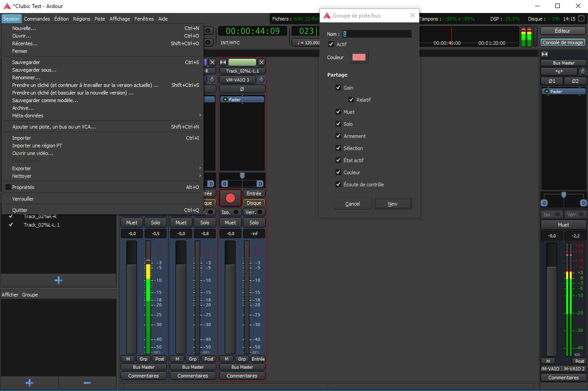Click the minus icon below the group list

click(x=87, y=383)
